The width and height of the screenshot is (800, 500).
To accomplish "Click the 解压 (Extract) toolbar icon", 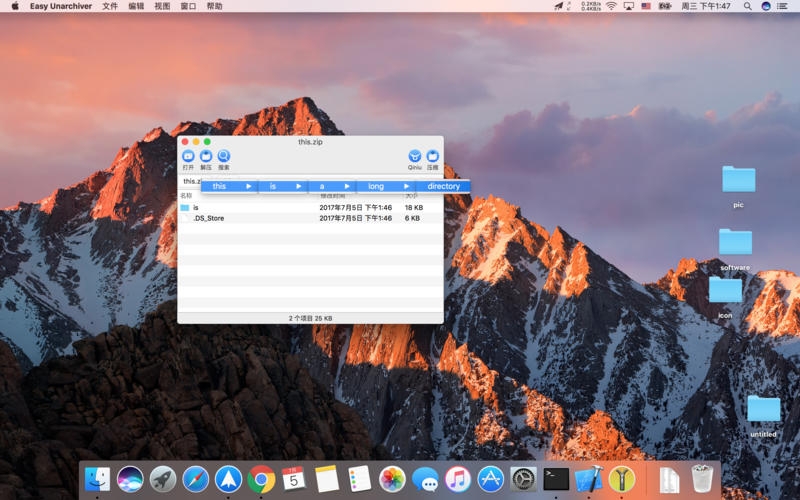I will 206,157.
